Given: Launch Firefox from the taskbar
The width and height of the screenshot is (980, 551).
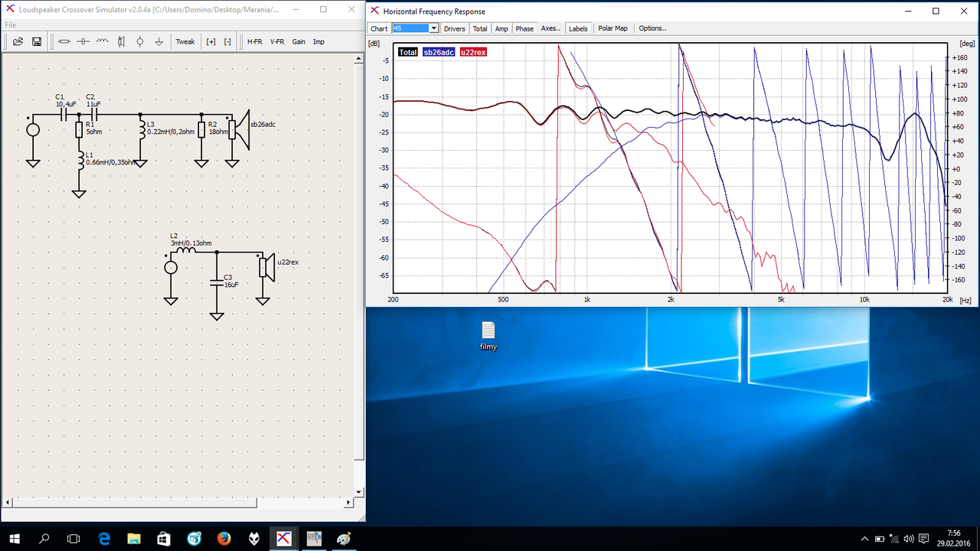Looking at the screenshot, I should [224, 539].
